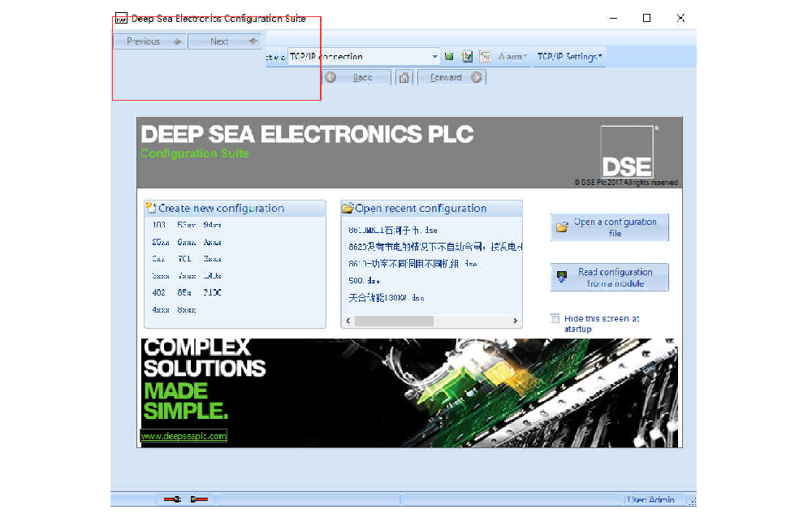This screenshot has width=812, height=518.
Task: Select module type 701
Action: (x=184, y=258)
